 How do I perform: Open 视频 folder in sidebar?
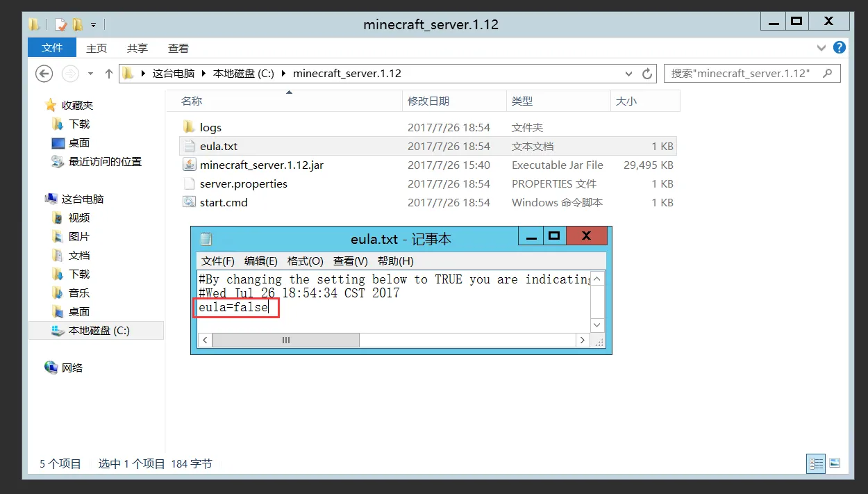(x=79, y=217)
